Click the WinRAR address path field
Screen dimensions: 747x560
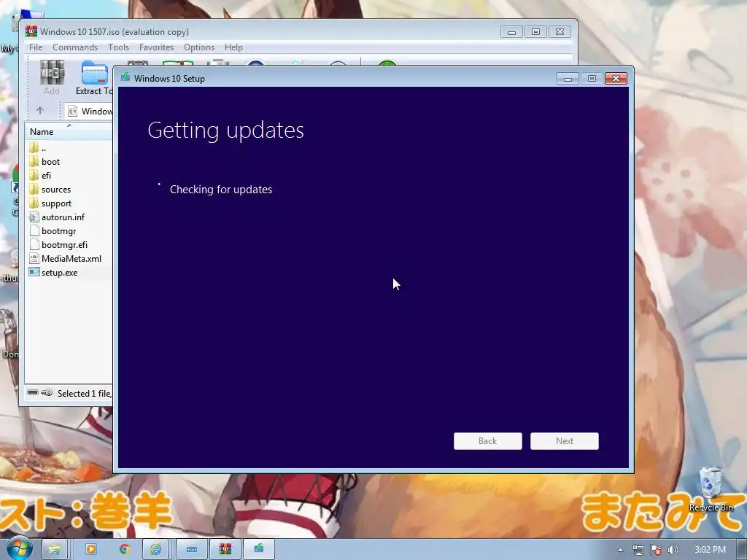coord(90,112)
